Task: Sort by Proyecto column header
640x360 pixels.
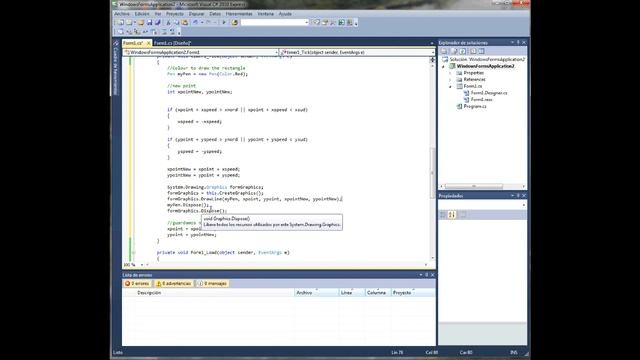Action: pyautogui.click(x=413, y=293)
